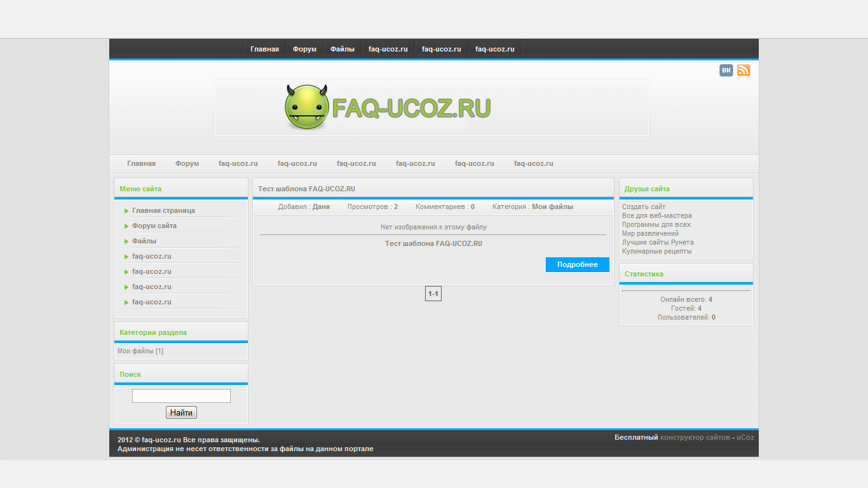Click the Гостей: 4 text
Image resolution: width=868 pixels, height=488 pixels.
click(686, 308)
